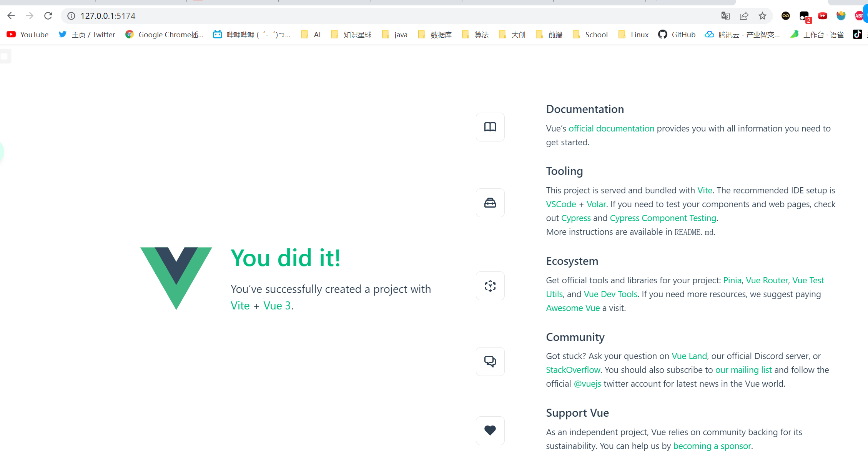Open the black-and-yellow infinity extension icon
The width and height of the screenshot is (868, 464).
pos(786,16)
